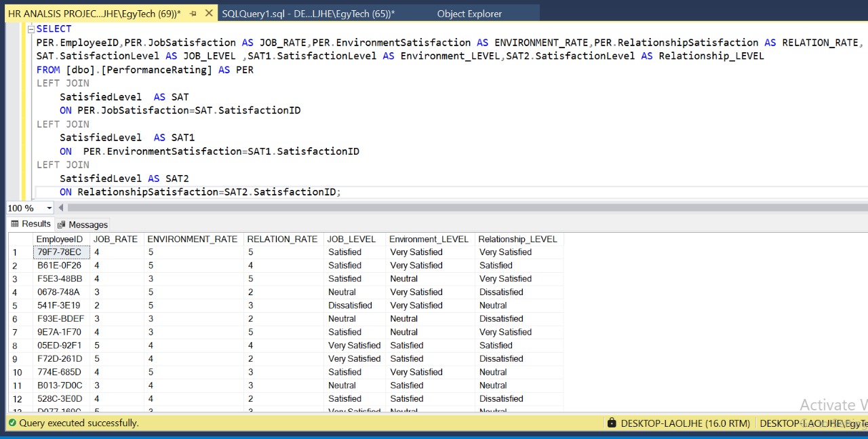868x439 pixels.
Task: Click Neutral in row 3 Environment_LEVEL
Action: tap(430, 279)
